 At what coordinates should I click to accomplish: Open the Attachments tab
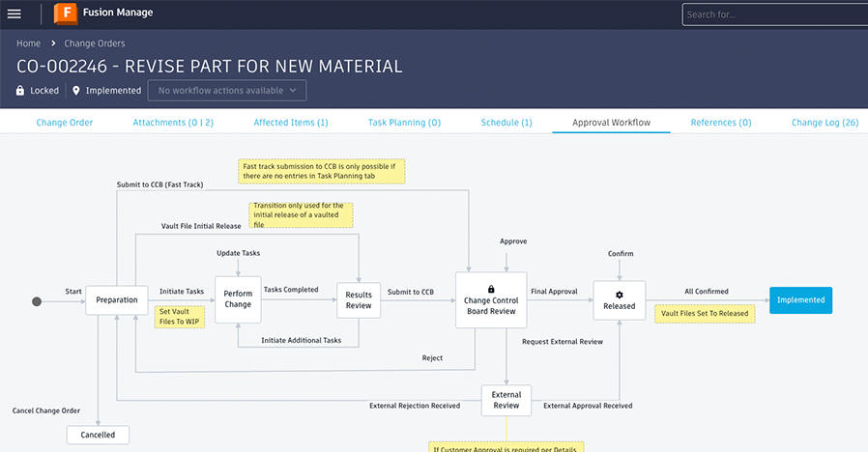coord(173,123)
